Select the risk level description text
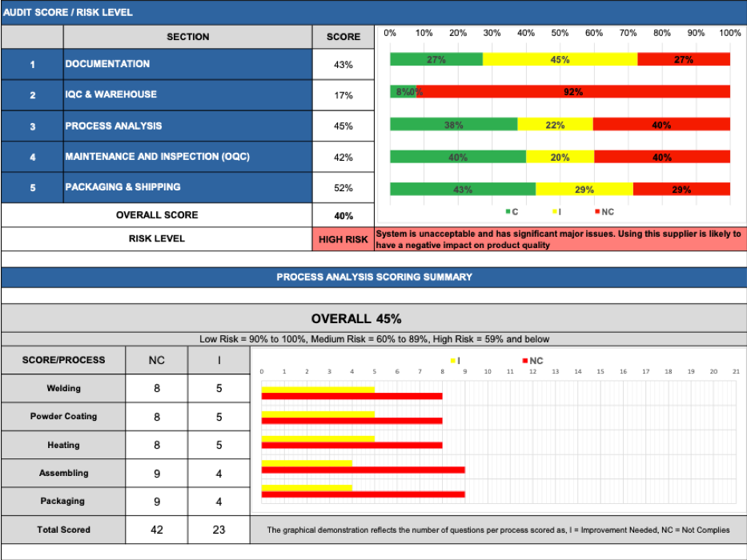747x560 pixels. [559, 237]
